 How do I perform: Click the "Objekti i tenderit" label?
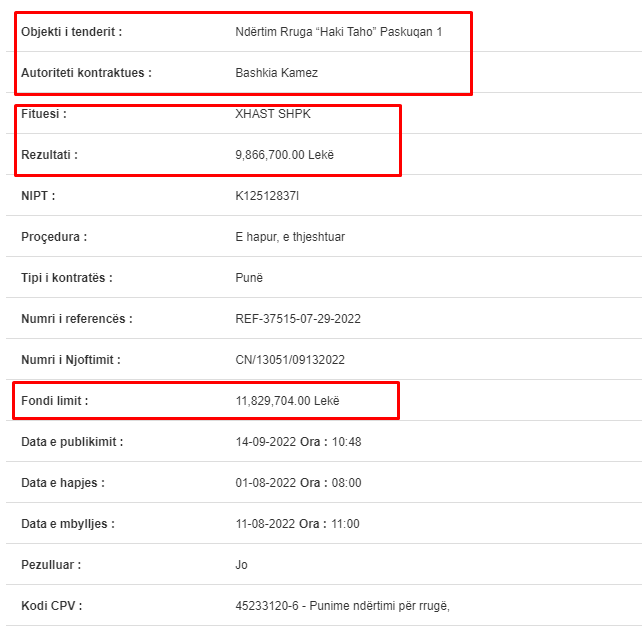pos(72,32)
